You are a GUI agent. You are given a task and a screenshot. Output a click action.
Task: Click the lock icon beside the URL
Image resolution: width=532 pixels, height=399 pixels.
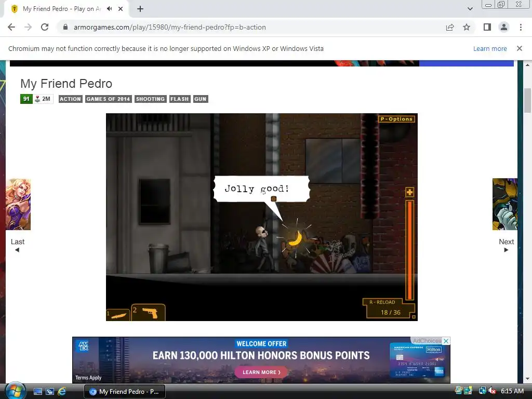click(x=65, y=27)
